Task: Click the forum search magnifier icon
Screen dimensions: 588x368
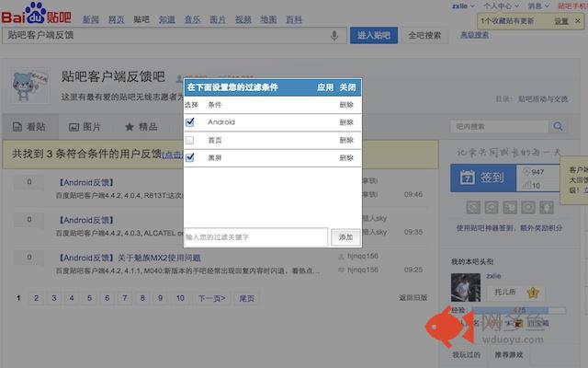Action: pos(558,127)
